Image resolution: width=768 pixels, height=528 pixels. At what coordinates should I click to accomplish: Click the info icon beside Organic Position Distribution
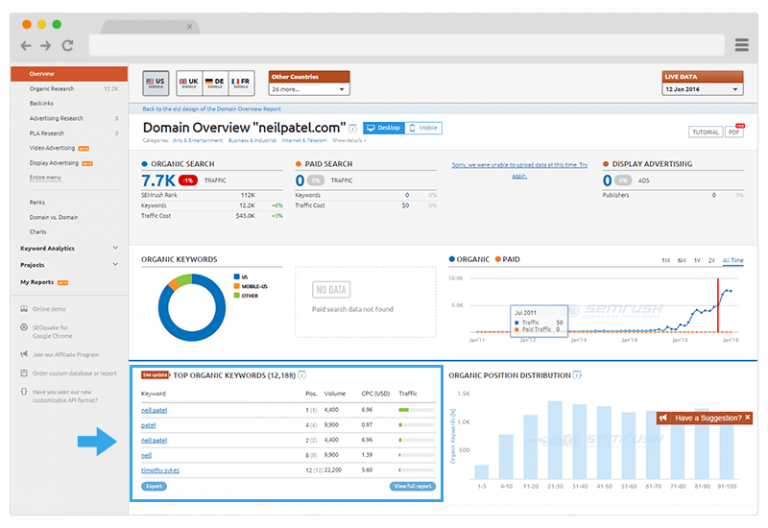click(580, 375)
